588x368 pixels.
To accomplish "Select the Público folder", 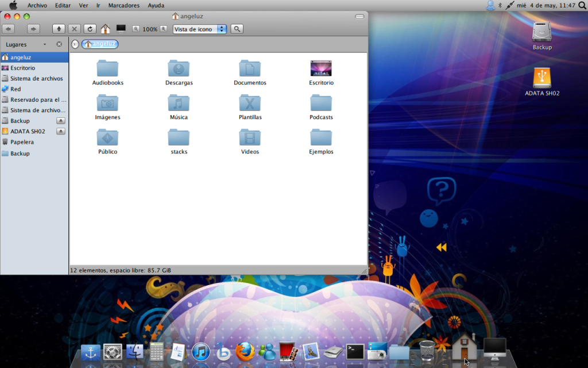I will point(107,142).
